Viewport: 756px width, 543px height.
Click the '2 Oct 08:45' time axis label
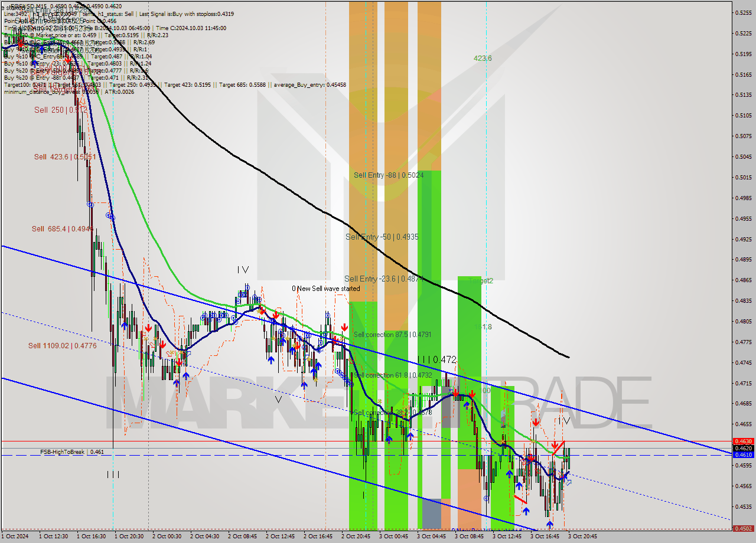click(x=243, y=537)
